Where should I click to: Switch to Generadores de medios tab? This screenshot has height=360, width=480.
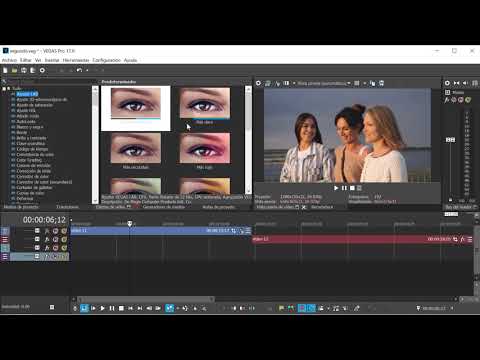click(164, 207)
